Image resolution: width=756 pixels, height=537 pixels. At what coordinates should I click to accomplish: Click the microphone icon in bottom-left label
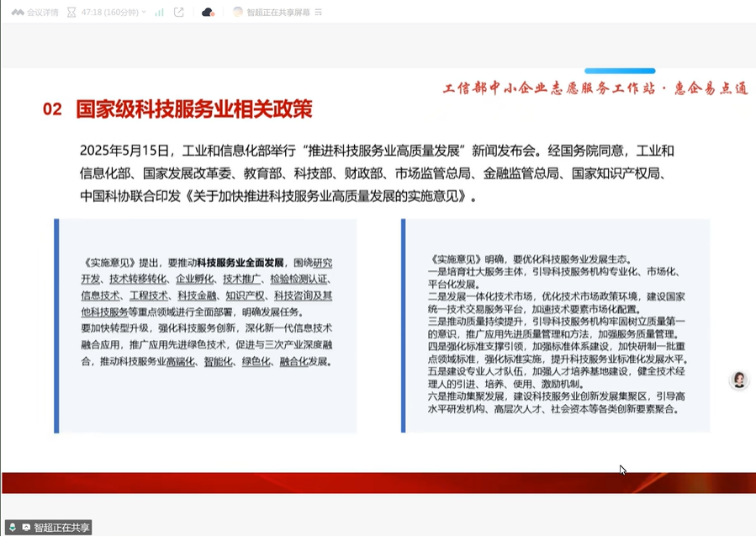tap(14, 527)
